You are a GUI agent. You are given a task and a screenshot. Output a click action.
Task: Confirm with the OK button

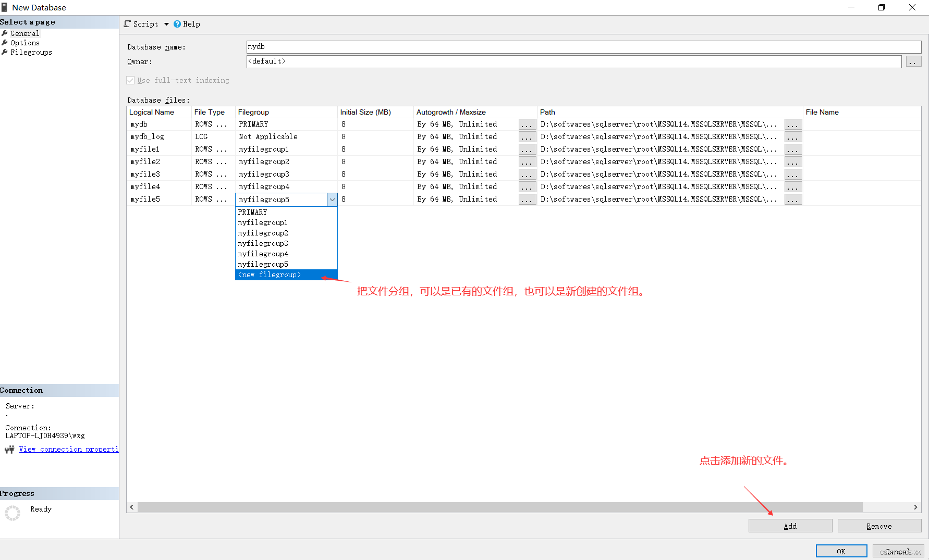(x=841, y=551)
